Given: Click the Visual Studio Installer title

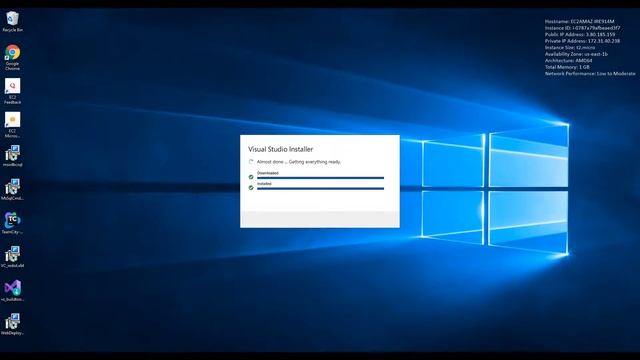Looking at the screenshot, I should click(280, 149).
